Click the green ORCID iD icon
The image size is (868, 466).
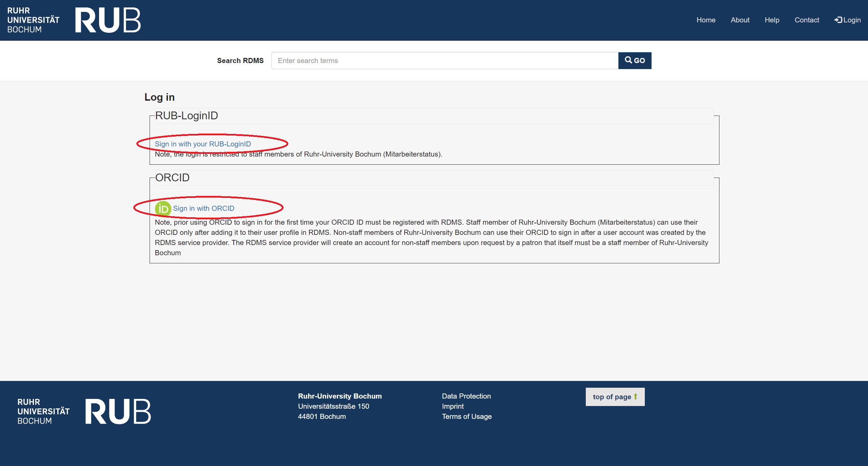coord(163,208)
